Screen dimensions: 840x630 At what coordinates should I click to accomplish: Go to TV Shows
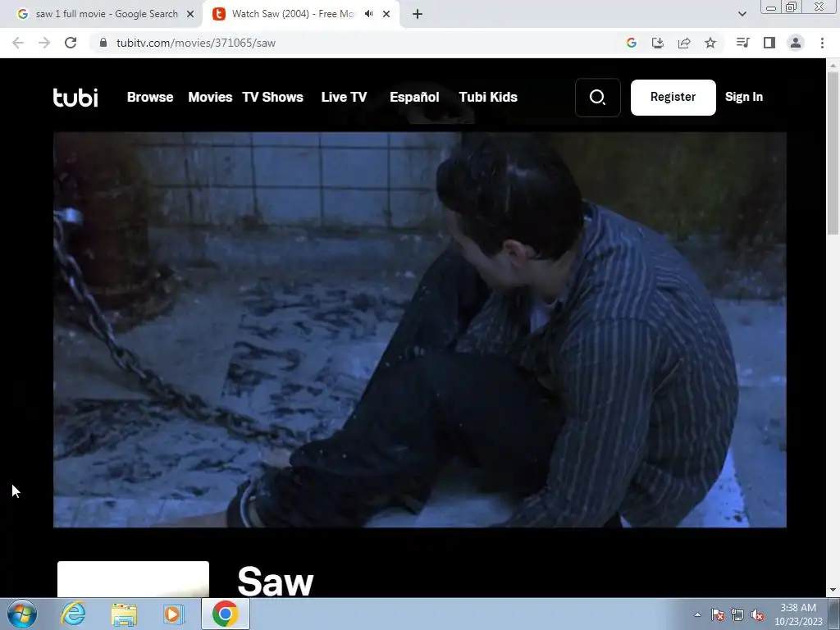(x=272, y=97)
